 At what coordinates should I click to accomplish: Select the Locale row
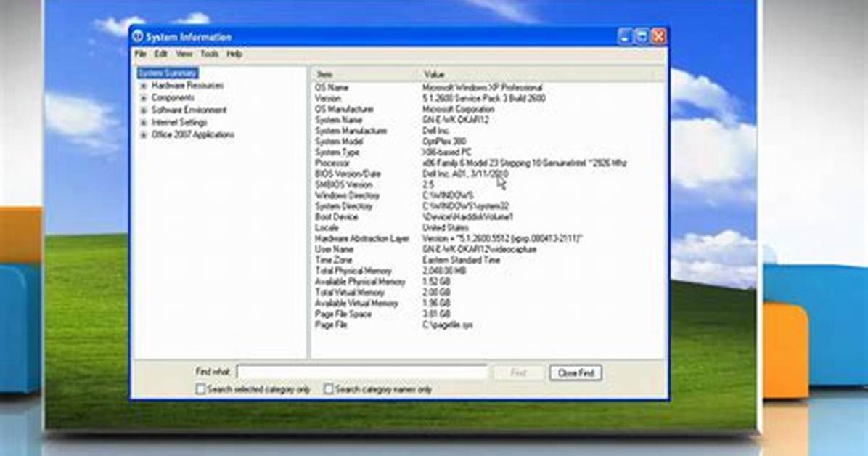click(488, 228)
